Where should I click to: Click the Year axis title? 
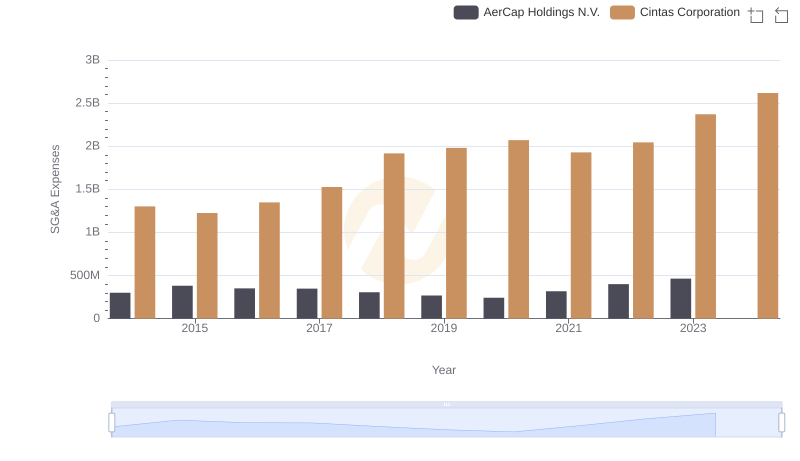click(x=444, y=370)
